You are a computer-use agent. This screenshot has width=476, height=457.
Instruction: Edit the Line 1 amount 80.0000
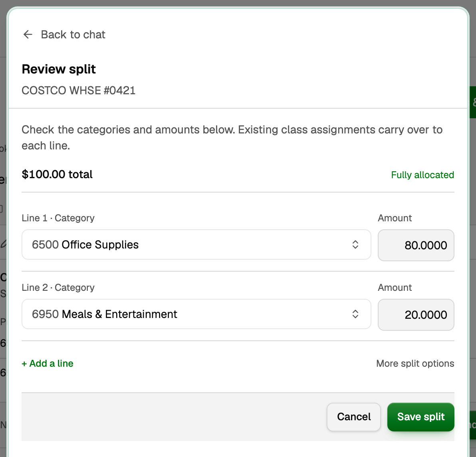(x=416, y=245)
